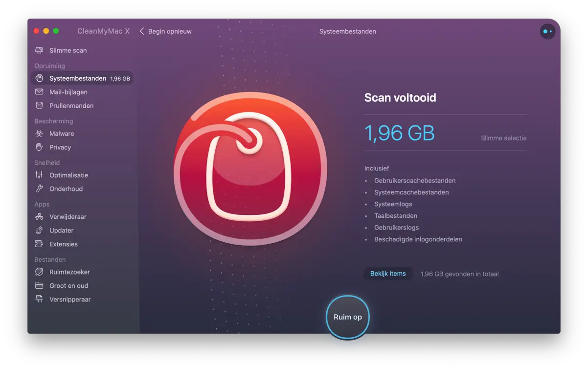Click the Inclusief label

(x=377, y=168)
